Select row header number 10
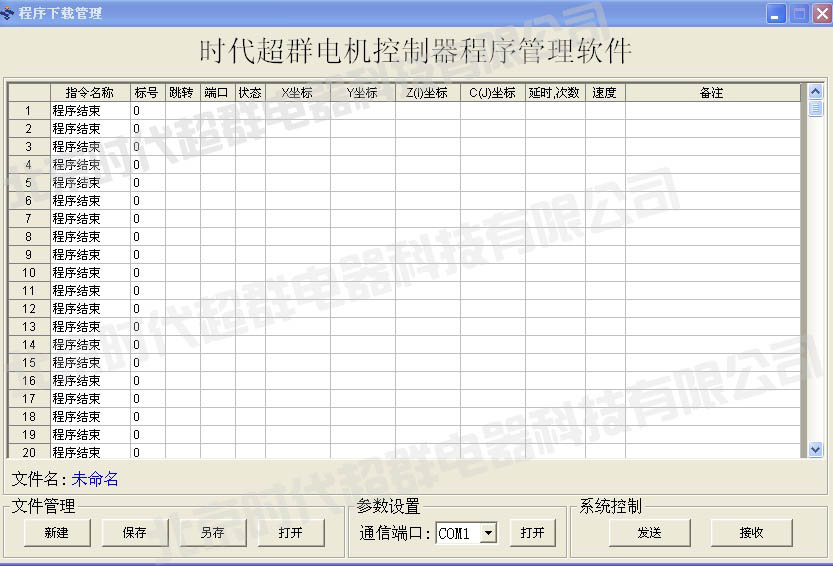 tap(29, 273)
